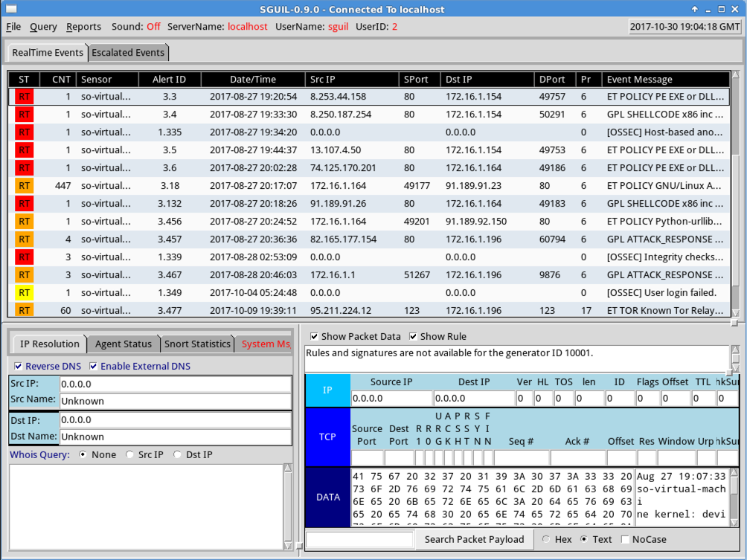747x560 pixels.
Task: Disable the Reverse DNS checkbox
Action: click(19, 366)
